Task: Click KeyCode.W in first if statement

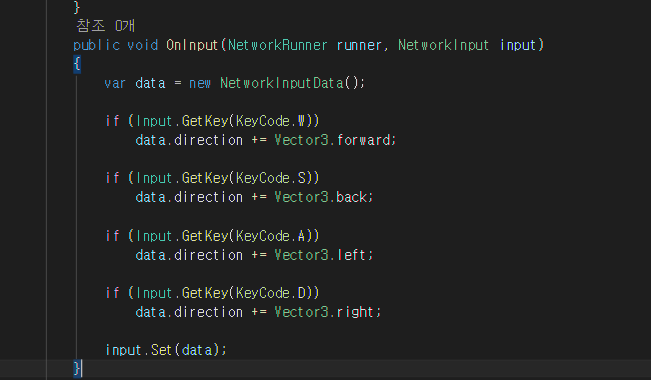Action: [x=271, y=121]
